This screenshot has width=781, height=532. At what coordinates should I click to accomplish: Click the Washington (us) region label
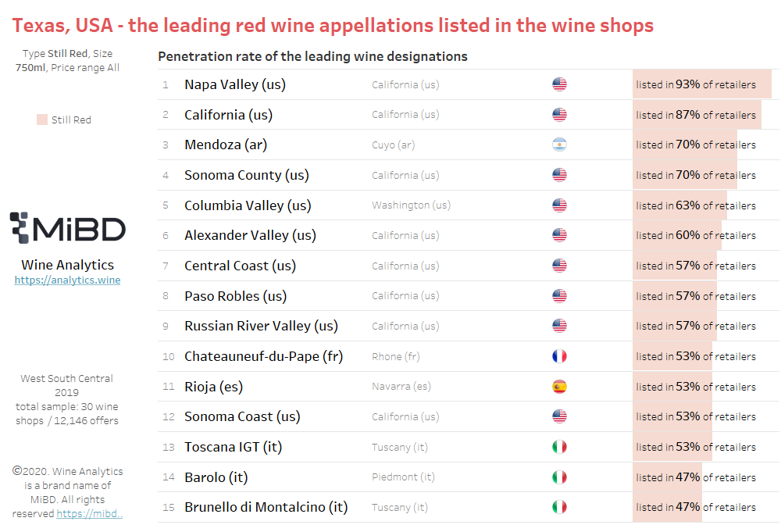(411, 205)
